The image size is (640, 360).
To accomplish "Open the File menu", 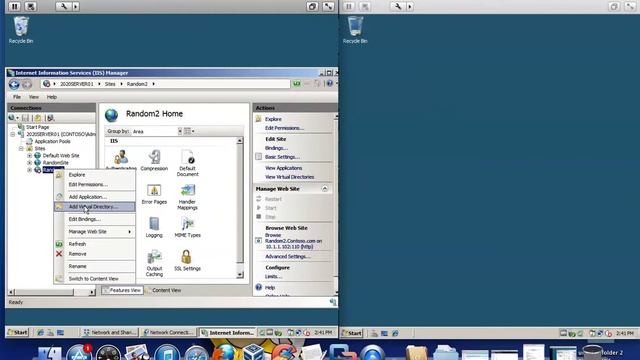I will pyautogui.click(x=17, y=97).
